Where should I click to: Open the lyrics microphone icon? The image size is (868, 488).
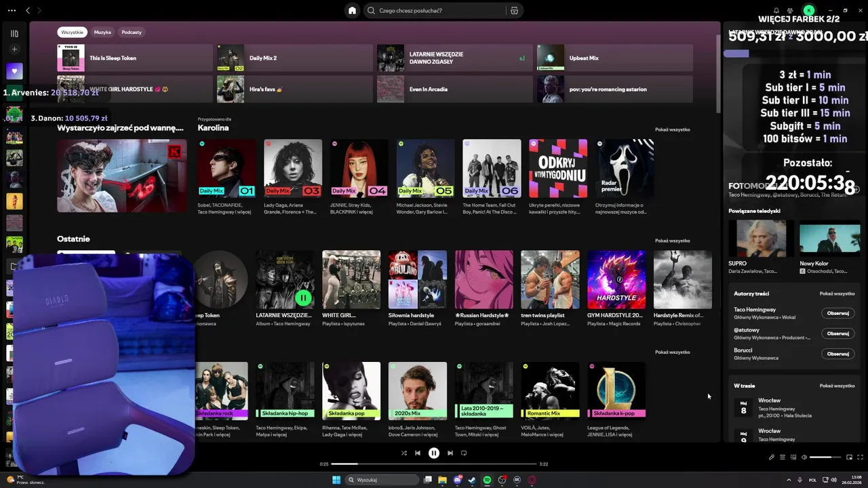[771, 457]
